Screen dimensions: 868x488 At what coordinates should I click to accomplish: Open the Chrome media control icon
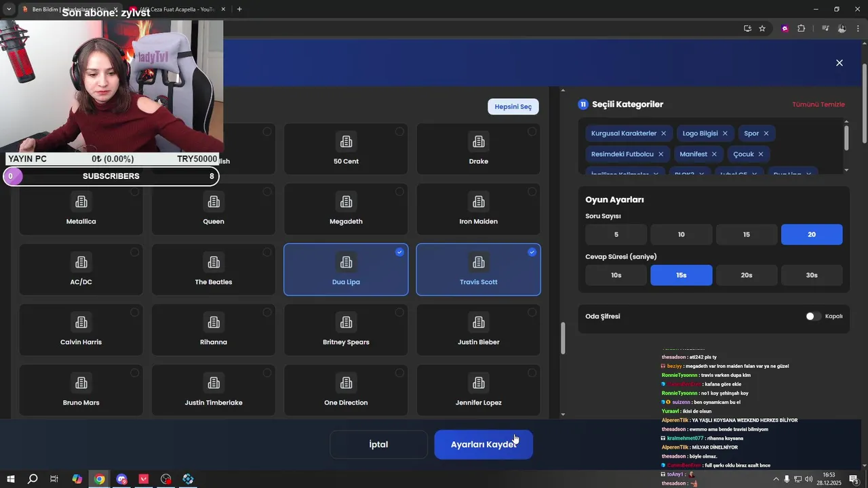[x=825, y=28]
